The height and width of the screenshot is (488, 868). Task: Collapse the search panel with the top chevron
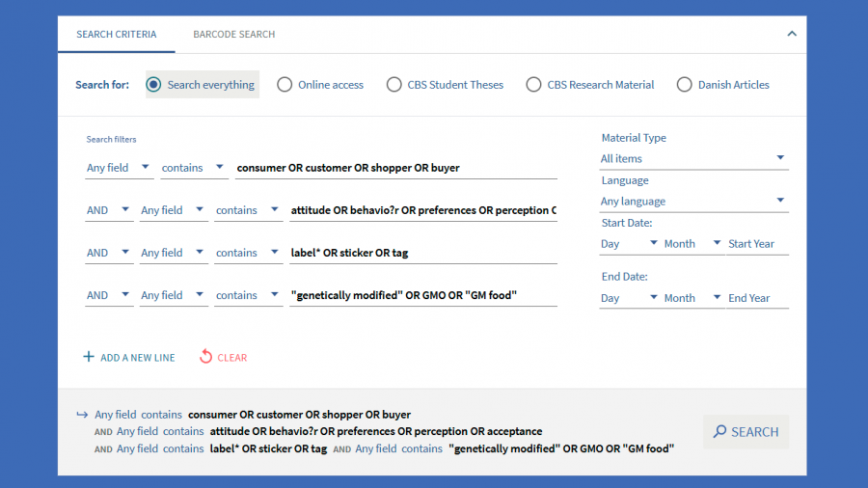[792, 34]
